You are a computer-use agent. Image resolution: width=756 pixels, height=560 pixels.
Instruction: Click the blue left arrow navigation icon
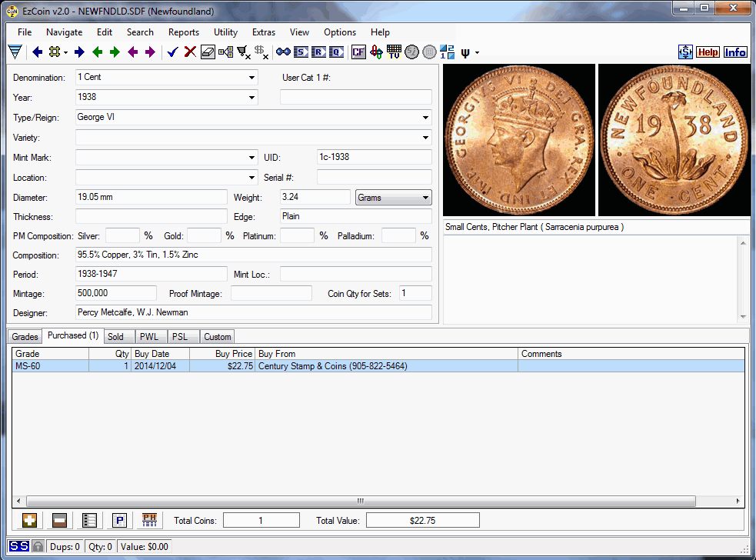(37, 52)
